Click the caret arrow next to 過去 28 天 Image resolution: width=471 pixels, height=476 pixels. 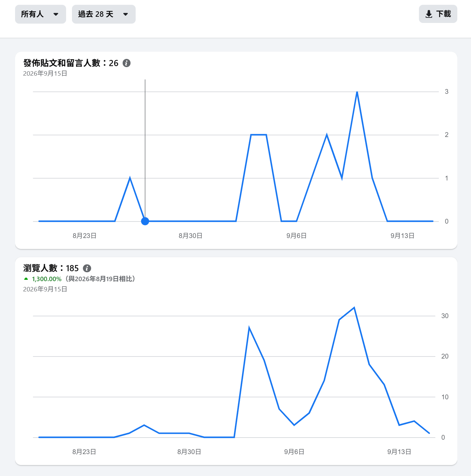coord(126,14)
